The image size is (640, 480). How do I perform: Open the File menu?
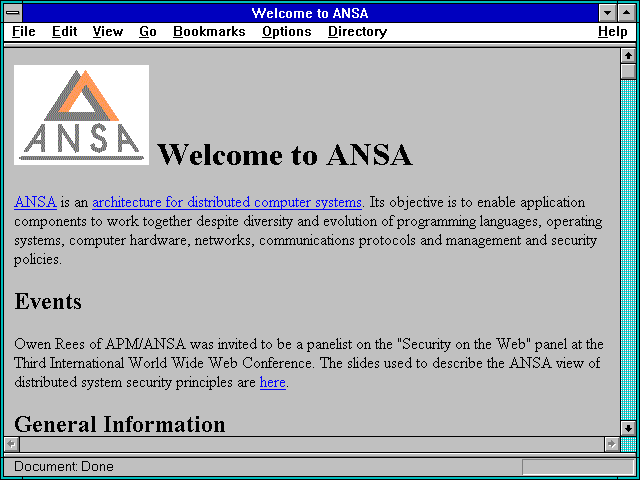click(x=24, y=32)
